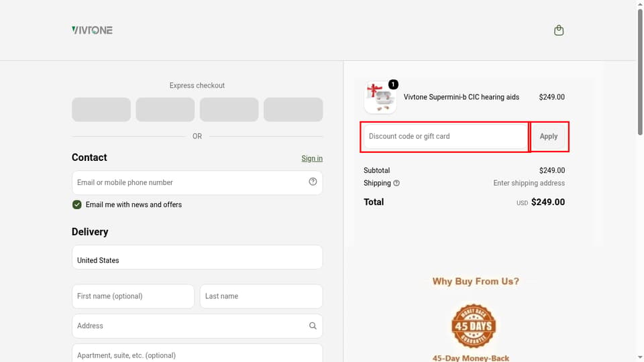Click the 45 Days money-back badge
The height and width of the screenshot is (362, 644).
(474, 326)
